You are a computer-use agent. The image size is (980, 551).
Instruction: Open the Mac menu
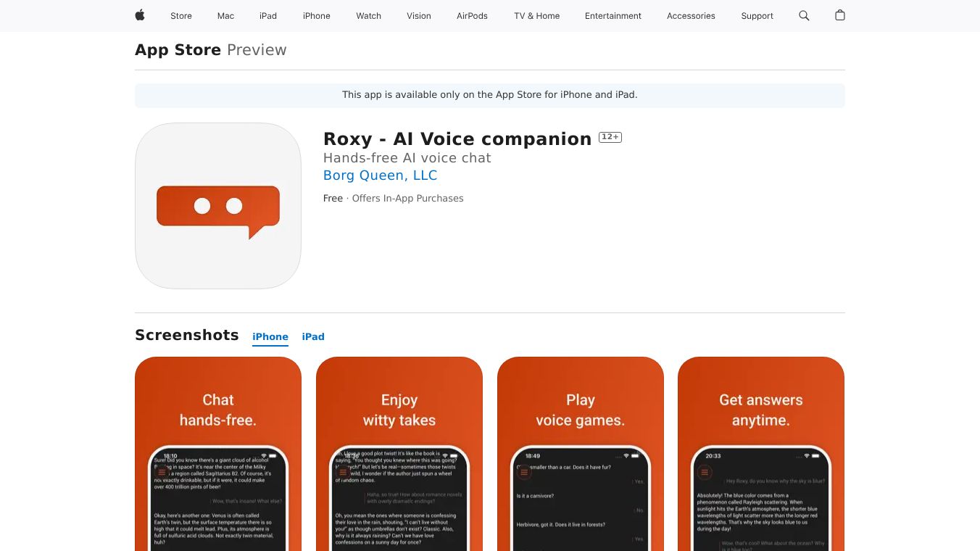pos(225,16)
